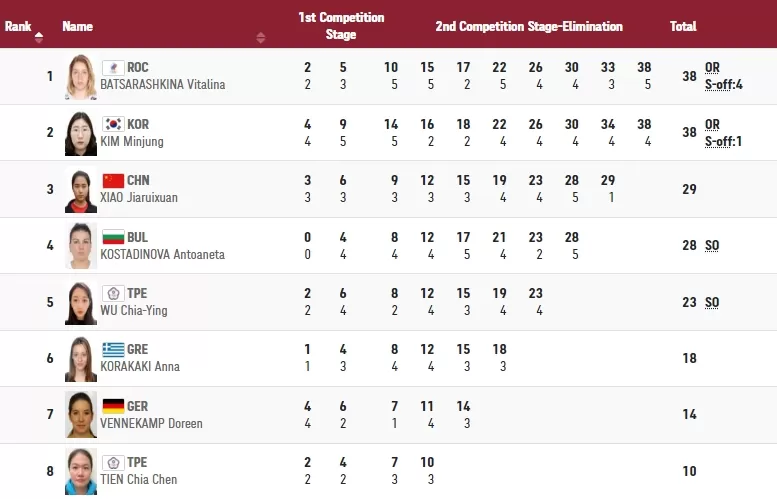777x499 pixels.
Task: Click the S-off:1 label for Kim Minjung
Action: (722, 141)
